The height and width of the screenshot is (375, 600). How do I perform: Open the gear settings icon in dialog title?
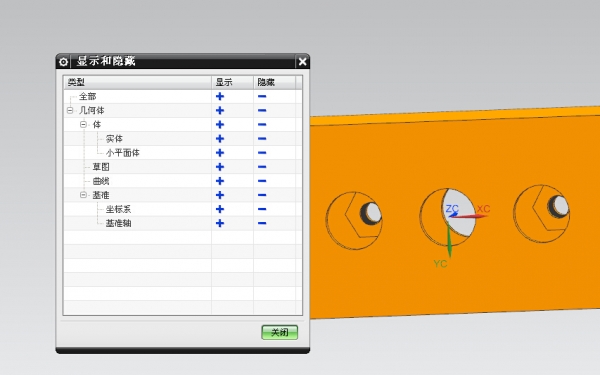[x=64, y=62]
